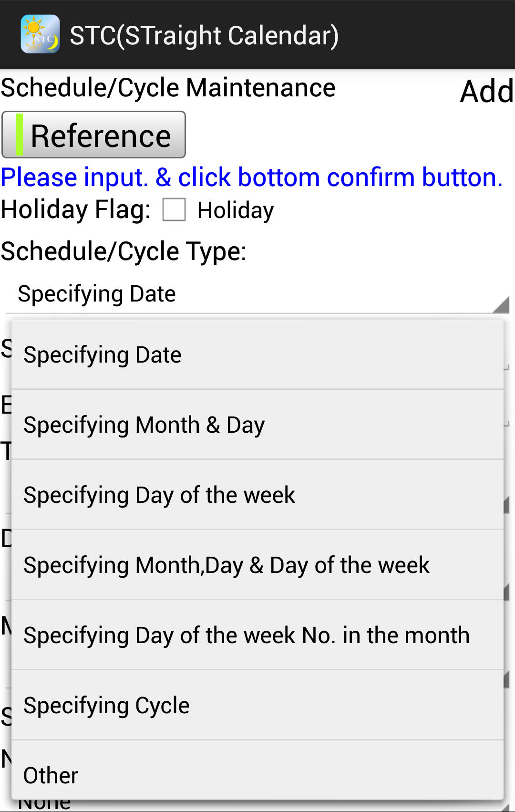Select Specifying Month,Day & Day of the week
Image resolution: width=515 pixels, height=812 pixels.
[x=257, y=565]
